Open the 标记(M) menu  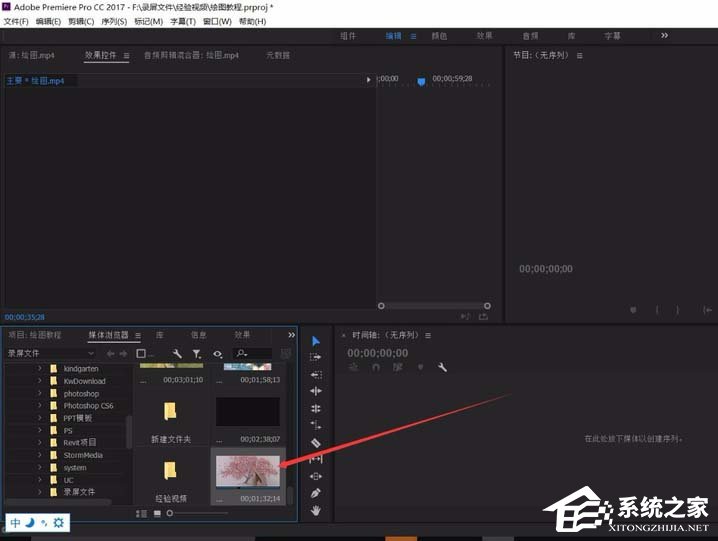pos(148,22)
